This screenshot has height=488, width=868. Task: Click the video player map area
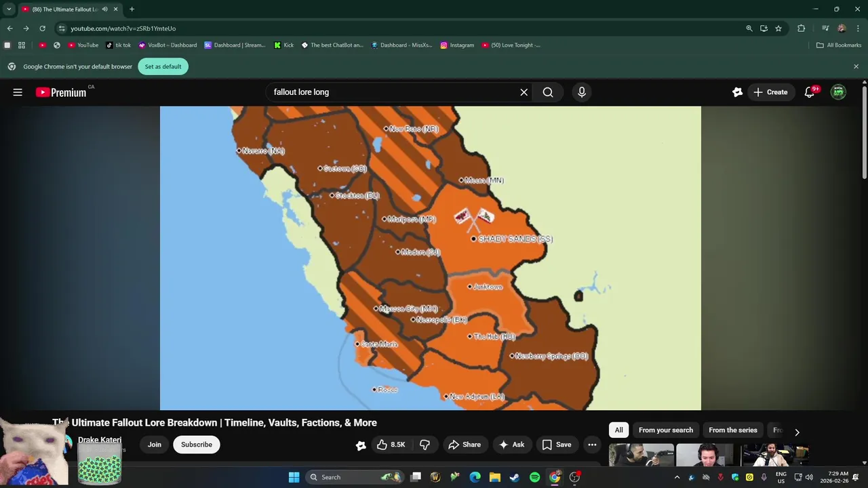click(x=431, y=258)
